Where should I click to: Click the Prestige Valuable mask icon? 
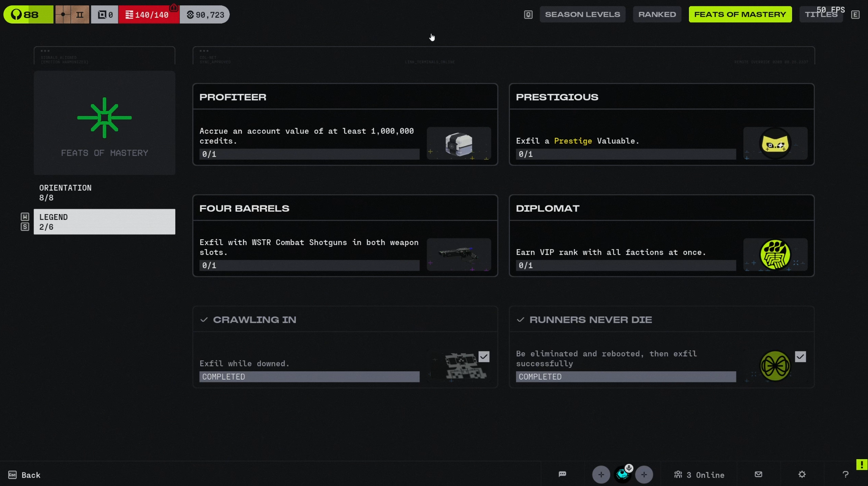(775, 144)
